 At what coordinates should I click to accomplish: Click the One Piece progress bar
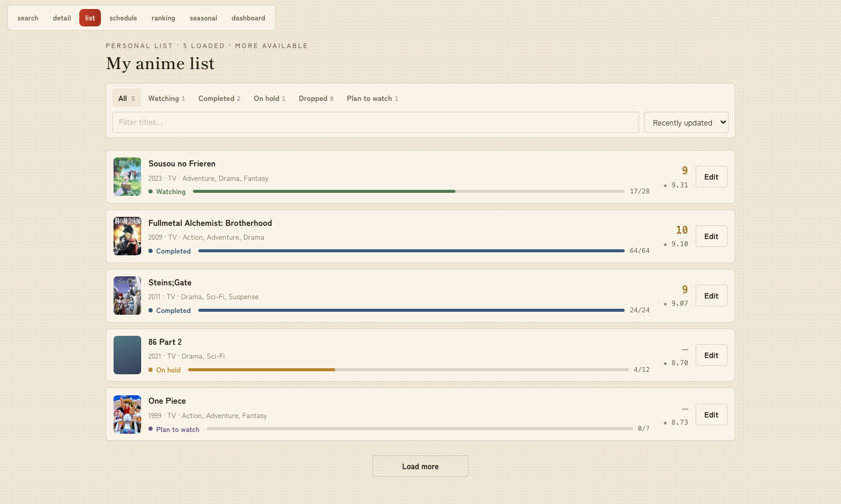(x=420, y=429)
